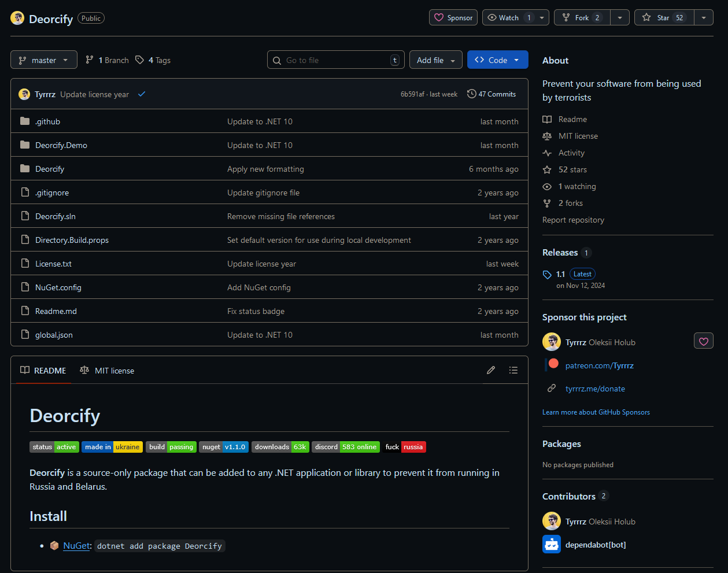
Task: Fork this repository
Action: pyautogui.click(x=582, y=17)
